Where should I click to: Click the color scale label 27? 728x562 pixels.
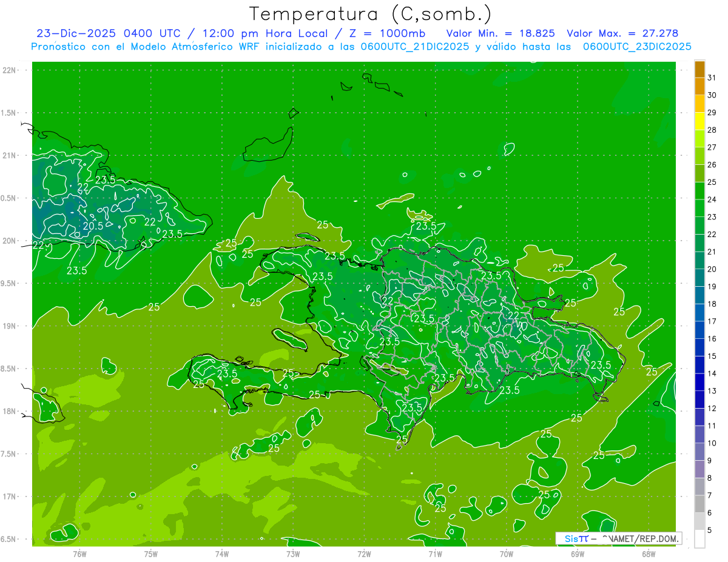712,147
